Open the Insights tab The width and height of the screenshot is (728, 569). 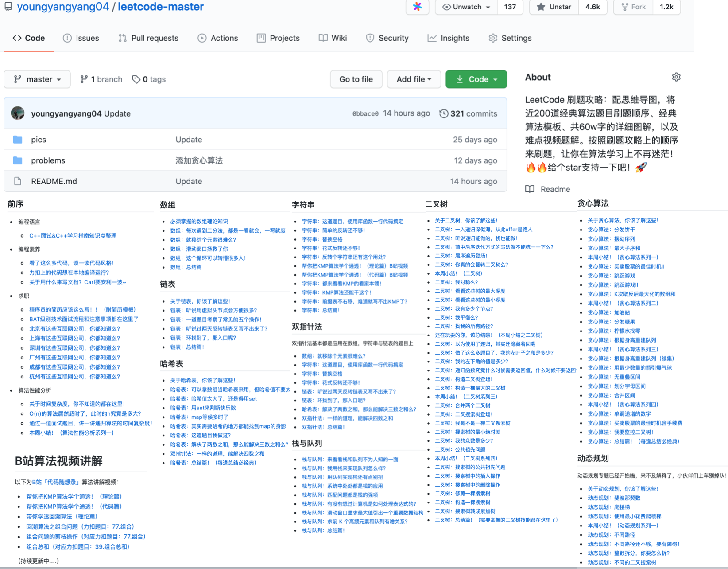pos(449,38)
